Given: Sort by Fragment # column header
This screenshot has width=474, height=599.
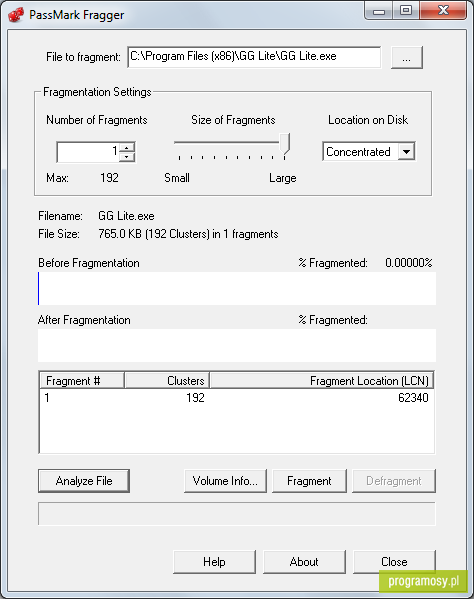Looking at the screenshot, I should [x=82, y=381].
